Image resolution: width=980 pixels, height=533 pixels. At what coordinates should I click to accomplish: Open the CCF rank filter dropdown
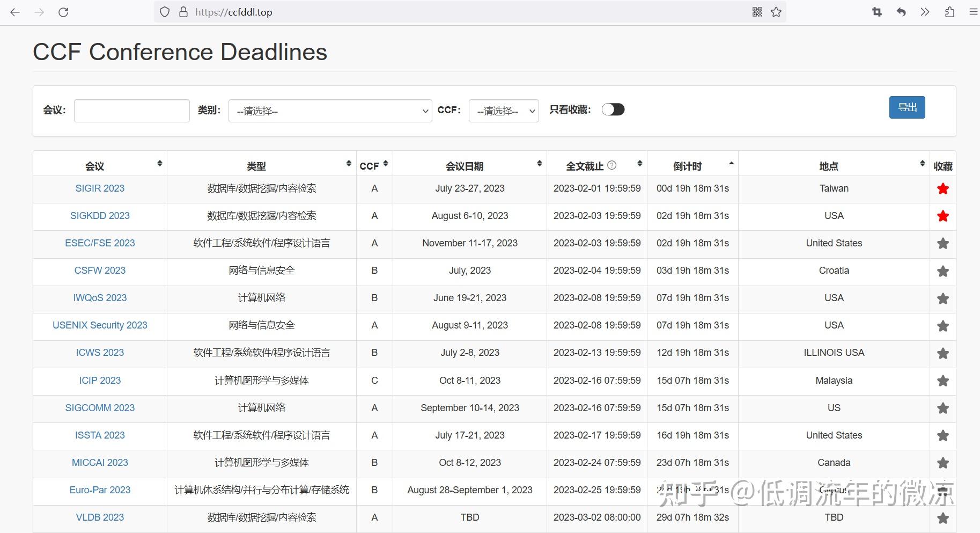pyautogui.click(x=503, y=111)
